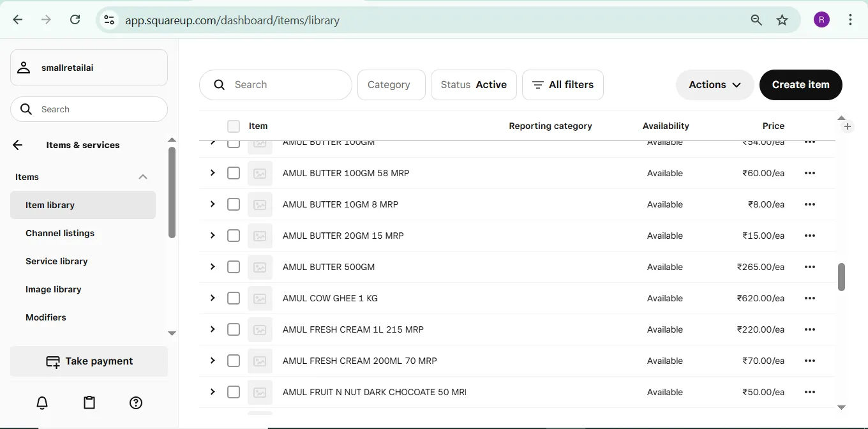Check AMUL FRESH CREAM 1L 215 MRP checkbox
This screenshot has height=429, width=868.
[x=234, y=329]
